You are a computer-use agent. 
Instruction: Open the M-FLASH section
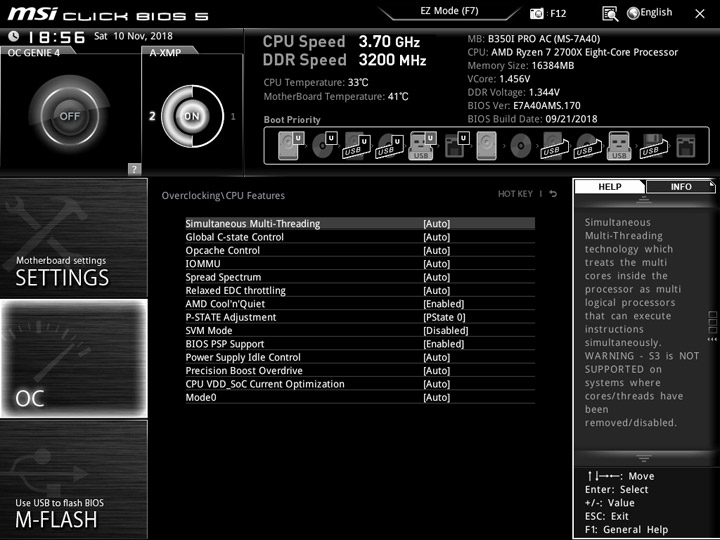click(74, 479)
